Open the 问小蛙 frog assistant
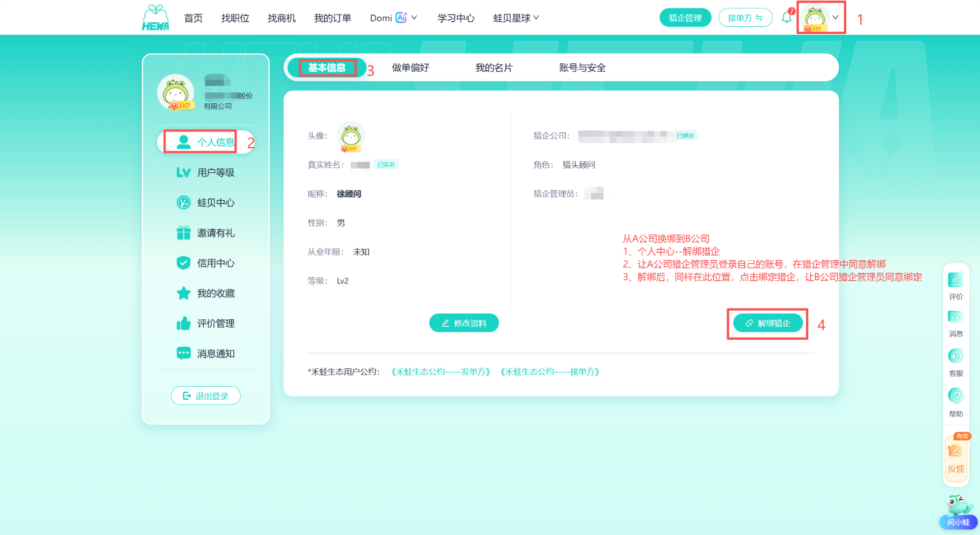 tap(958, 512)
